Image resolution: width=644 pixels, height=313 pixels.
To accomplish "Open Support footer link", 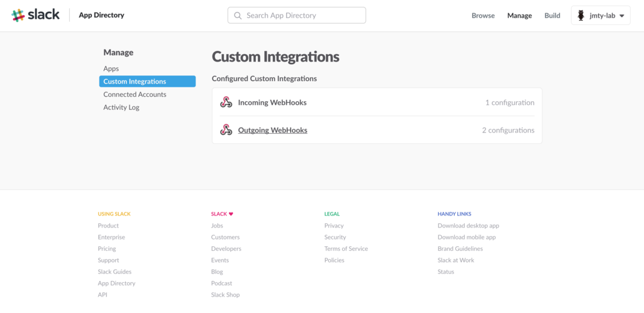I will click(108, 260).
